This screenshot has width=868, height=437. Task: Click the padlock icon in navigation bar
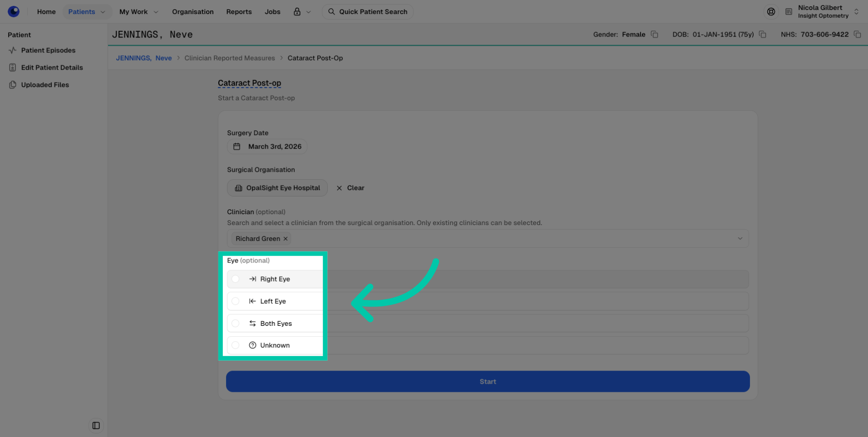[297, 12]
